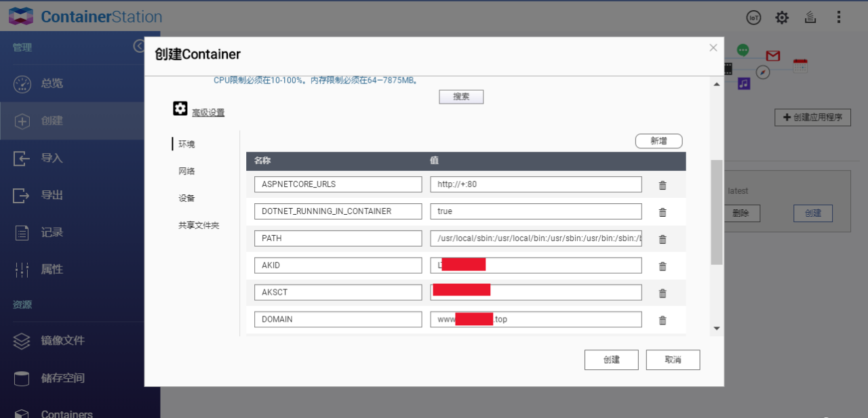
Task: Open the three-dot more menu
Action: point(840,18)
